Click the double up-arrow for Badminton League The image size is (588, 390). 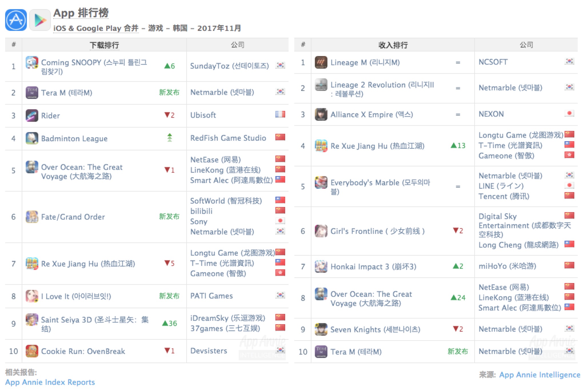(170, 138)
